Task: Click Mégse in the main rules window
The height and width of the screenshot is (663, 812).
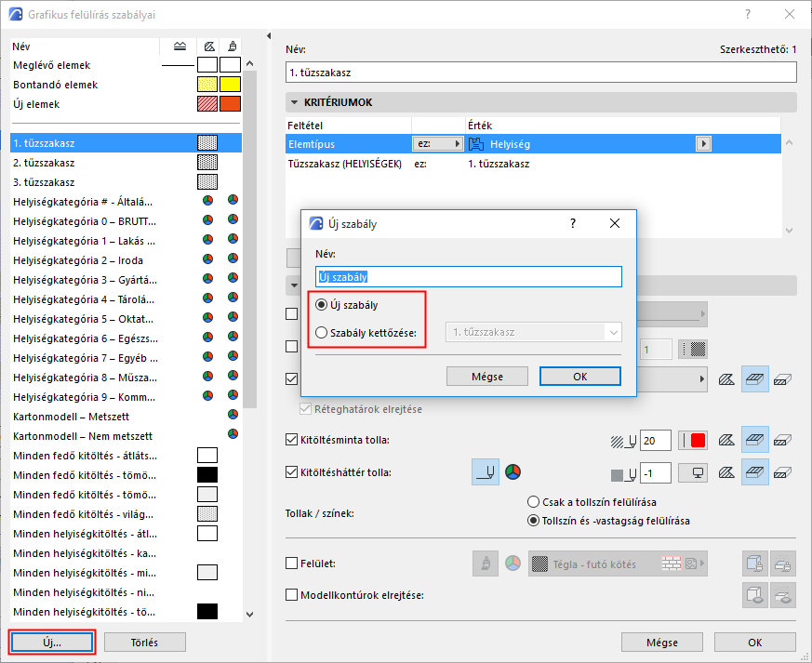Action: [662, 643]
